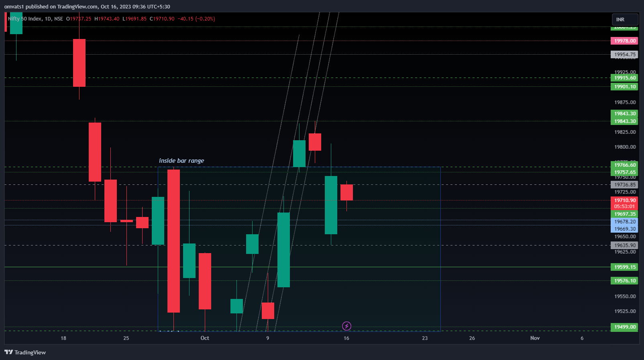This screenshot has height=360, width=644.
Task: Click the purple lightning bolt event icon
Action: 346,326
